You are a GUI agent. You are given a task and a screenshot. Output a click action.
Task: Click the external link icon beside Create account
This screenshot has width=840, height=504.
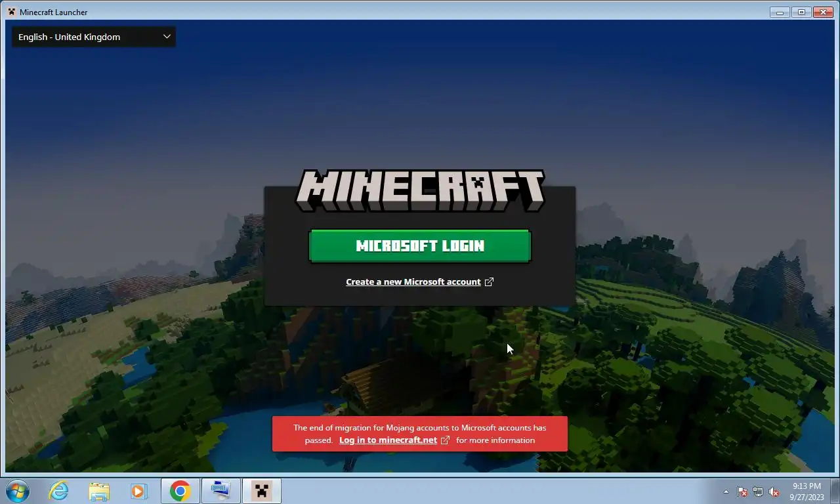[489, 282]
